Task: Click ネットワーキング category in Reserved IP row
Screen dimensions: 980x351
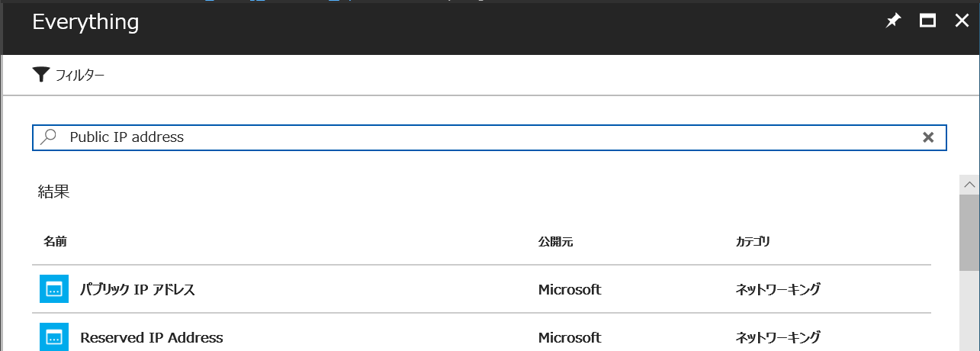Action: [778, 337]
